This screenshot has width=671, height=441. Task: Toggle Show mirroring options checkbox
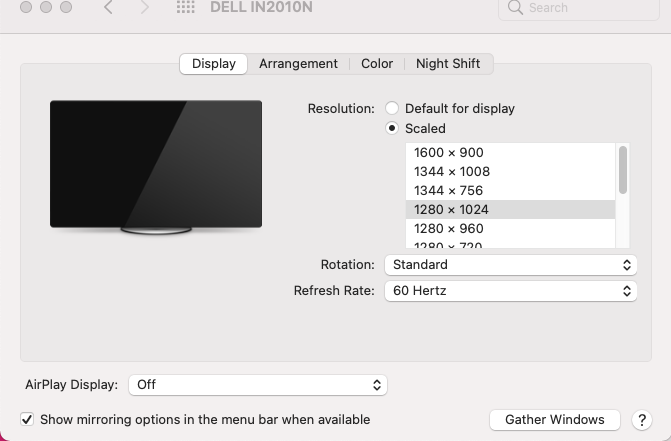point(27,420)
